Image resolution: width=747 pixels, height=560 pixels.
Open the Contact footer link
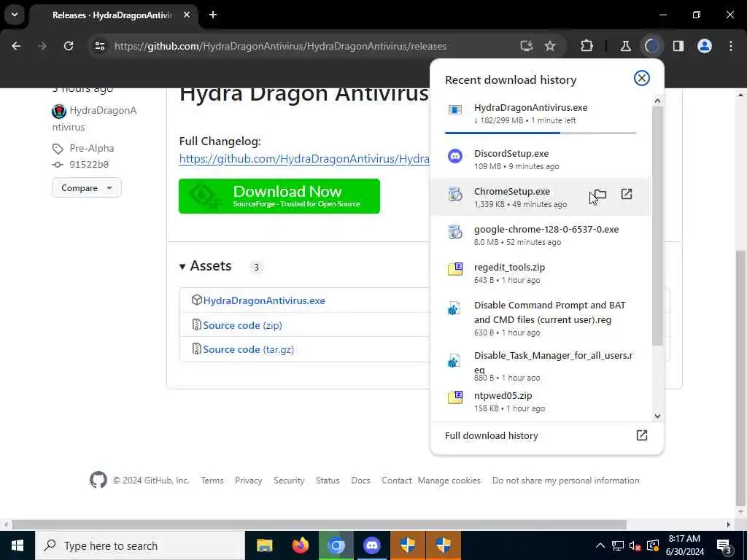[396, 481]
